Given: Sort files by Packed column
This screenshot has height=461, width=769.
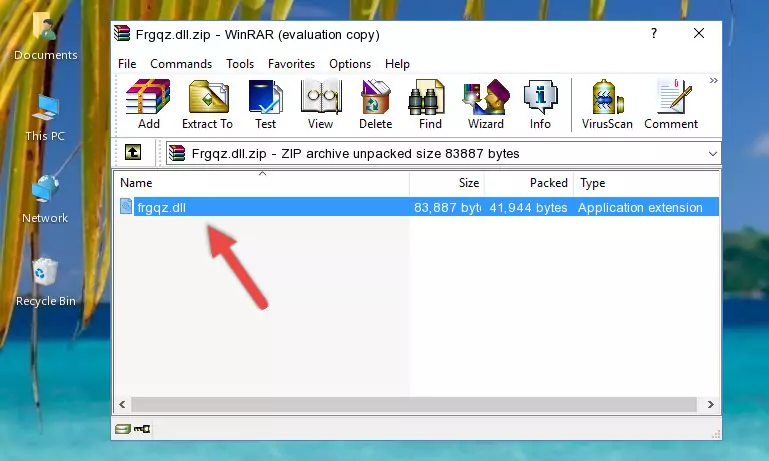Looking at the screenshot, I should pos(529,183).
